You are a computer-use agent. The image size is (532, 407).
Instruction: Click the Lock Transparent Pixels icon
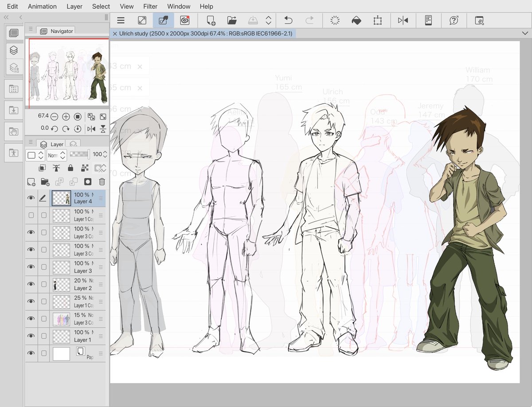84,168
